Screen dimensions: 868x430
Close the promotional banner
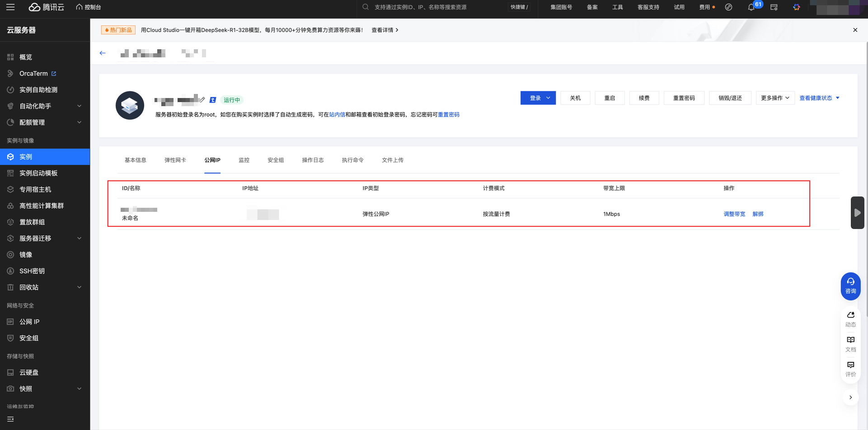pyautogui.click(x=855, y=30)
